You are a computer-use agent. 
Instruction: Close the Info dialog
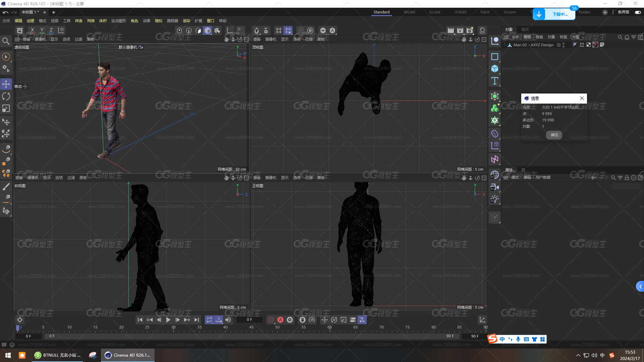(x=582, y=98)
